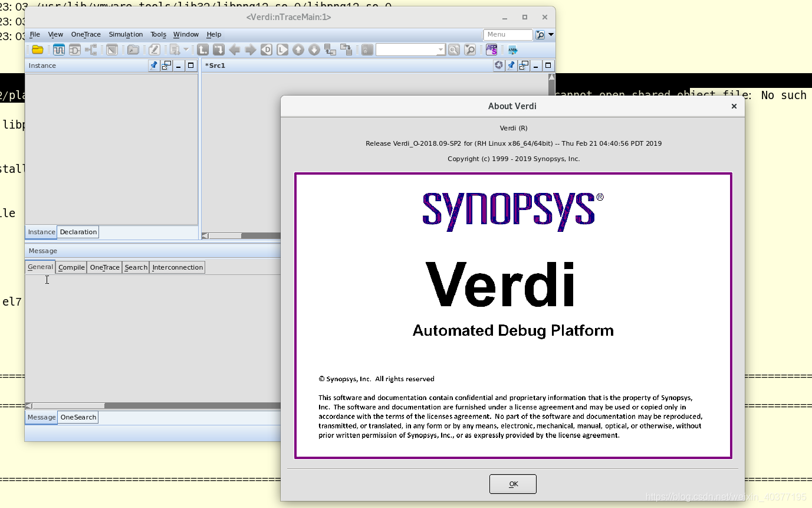Close the About Verdi dialog
The width and height of the screenshot is (812, 508).
pos(734,106)
